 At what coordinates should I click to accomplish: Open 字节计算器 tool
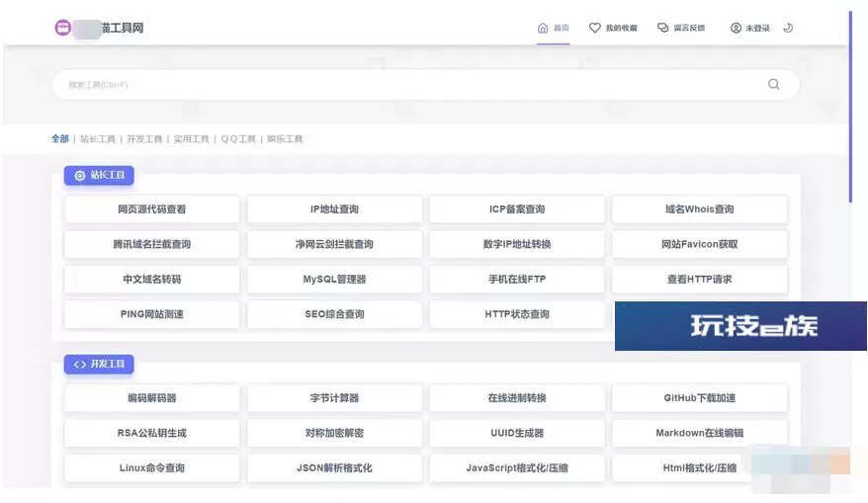(x=334, y=398)
